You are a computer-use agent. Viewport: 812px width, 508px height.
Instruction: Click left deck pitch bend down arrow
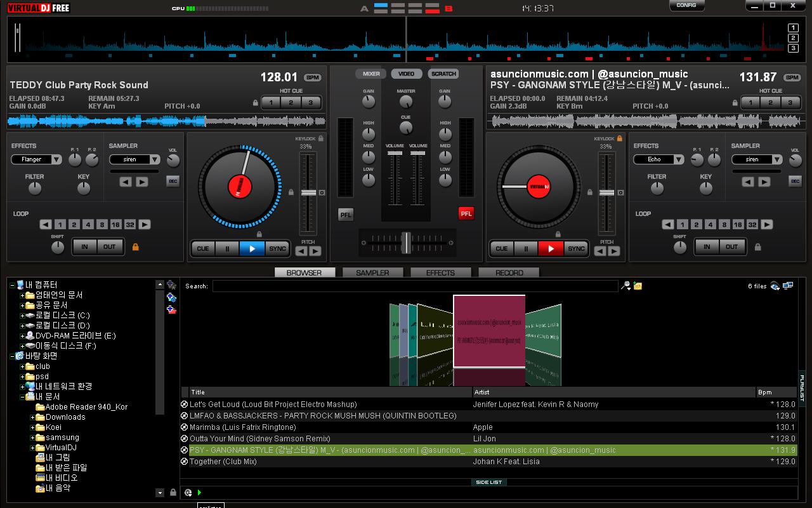(301, 251)
